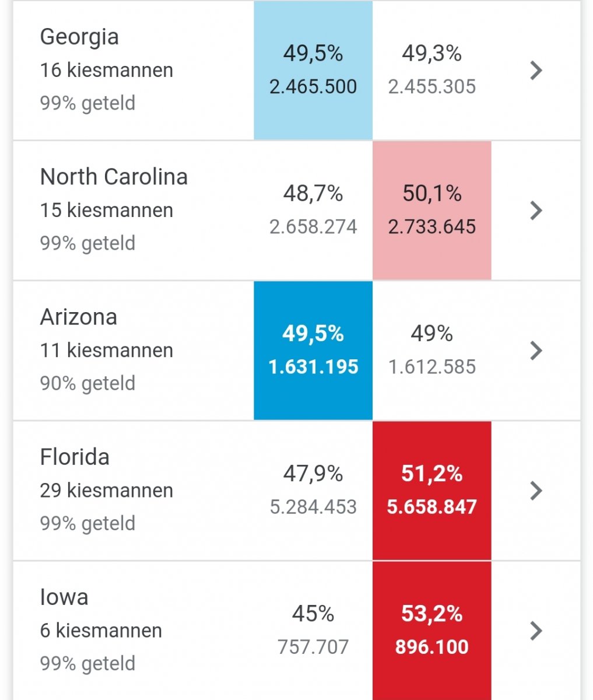Click Iowa's 45% result of 757.707 votes
Screen dimensions: 593x700
[313, 630]
